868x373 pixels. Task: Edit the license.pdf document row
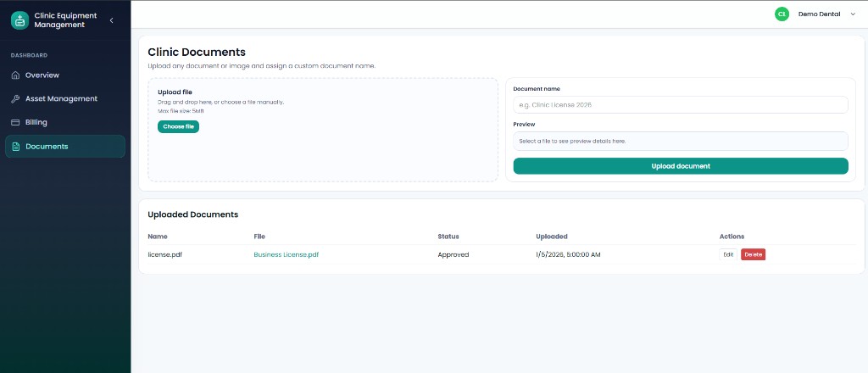728,254
